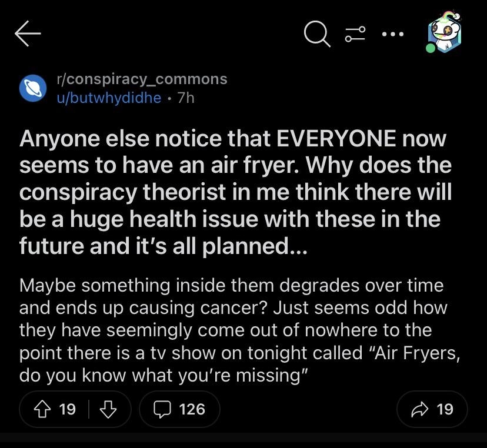Return to the previous feed screen
This screenshot has width=487, height=448.
point(26,34)
